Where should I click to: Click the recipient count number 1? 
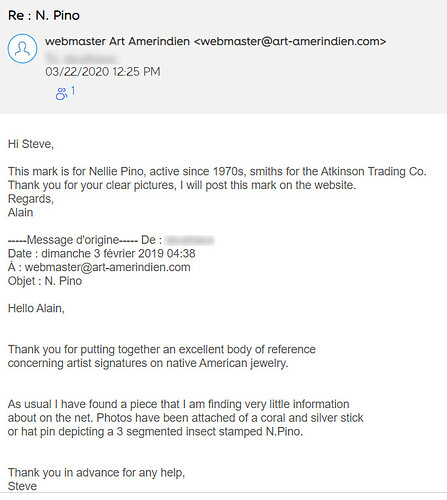[73, 91]
